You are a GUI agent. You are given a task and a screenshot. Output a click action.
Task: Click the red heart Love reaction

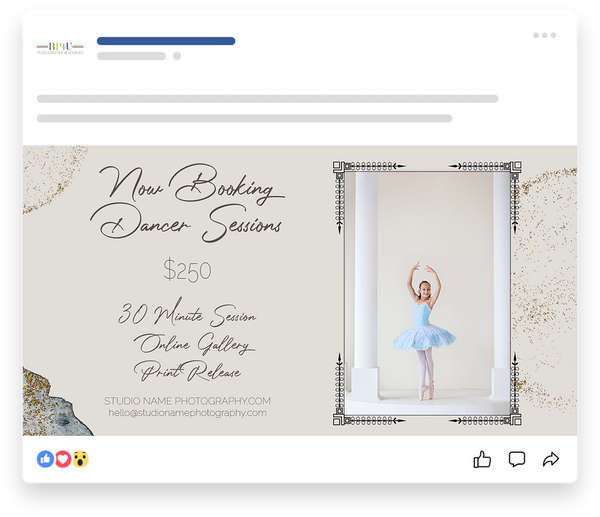63,459
